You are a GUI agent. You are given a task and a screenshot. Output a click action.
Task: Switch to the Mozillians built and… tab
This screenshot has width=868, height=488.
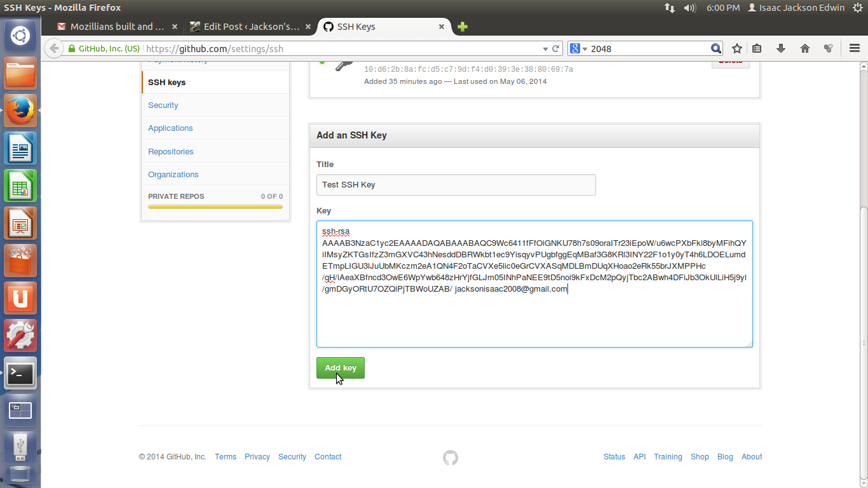pos(117,27)
